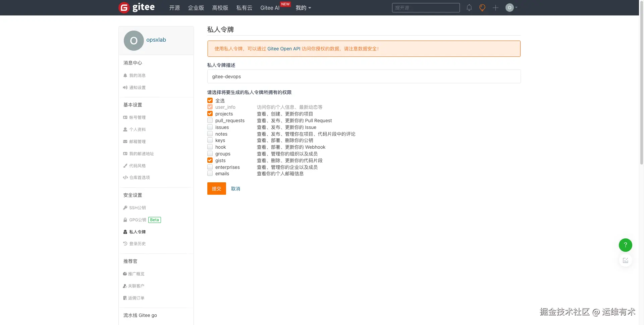Select the groups permission checkbox
The image size is (644, 325).
pos(210,153)
